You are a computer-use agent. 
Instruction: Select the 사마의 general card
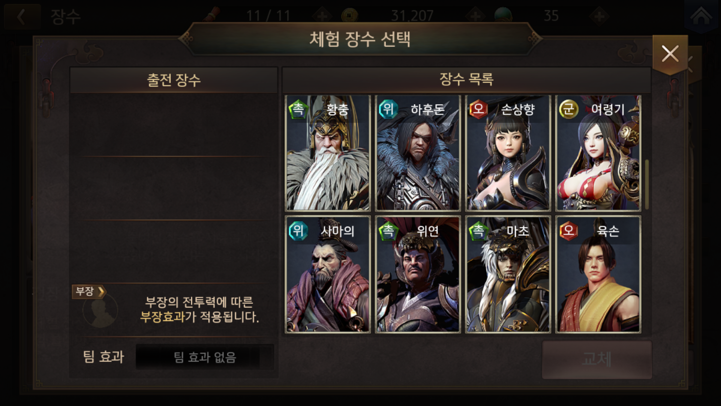[x=327, y=274]
